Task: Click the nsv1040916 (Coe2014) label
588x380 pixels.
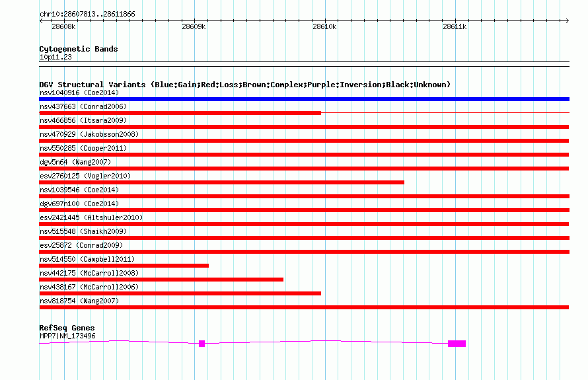Action: click(79, 93)
